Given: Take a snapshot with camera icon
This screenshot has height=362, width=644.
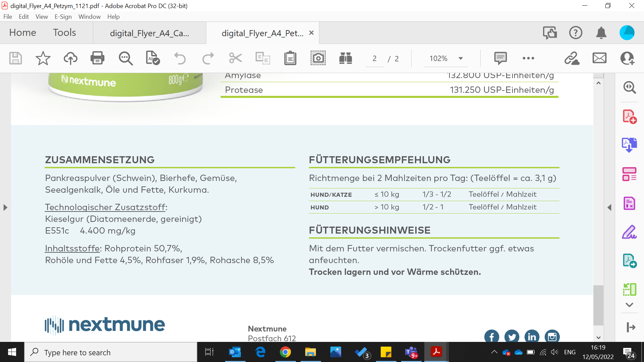Looking at the screenshot, I should coord(318,58).
